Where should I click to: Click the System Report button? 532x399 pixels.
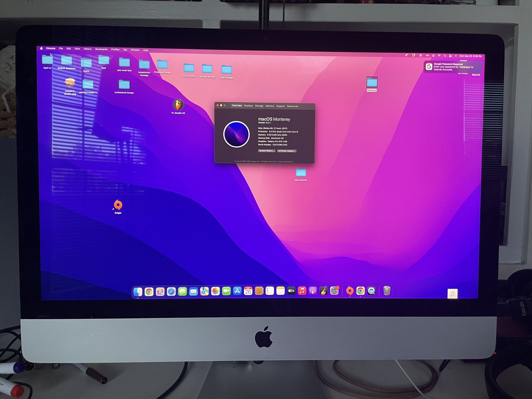267,151
